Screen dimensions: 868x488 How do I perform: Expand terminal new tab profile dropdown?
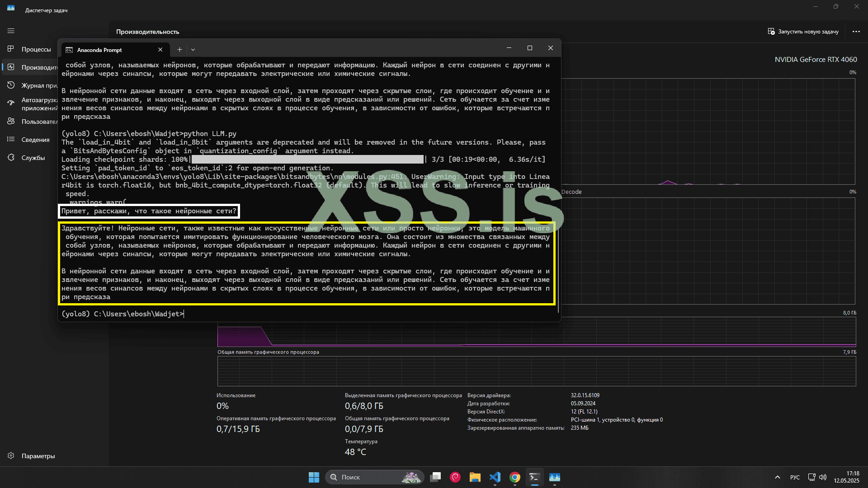coord(193,50)
